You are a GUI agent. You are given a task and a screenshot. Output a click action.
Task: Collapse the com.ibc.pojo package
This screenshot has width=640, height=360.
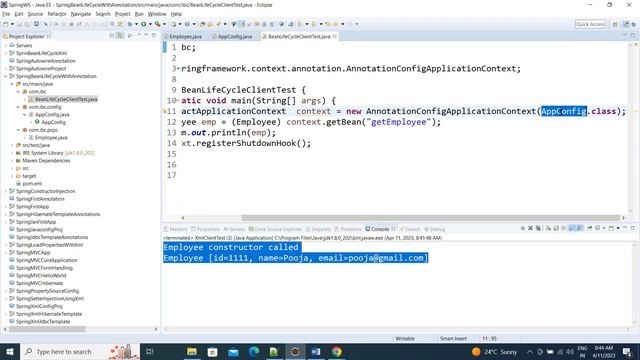(18, 130)
